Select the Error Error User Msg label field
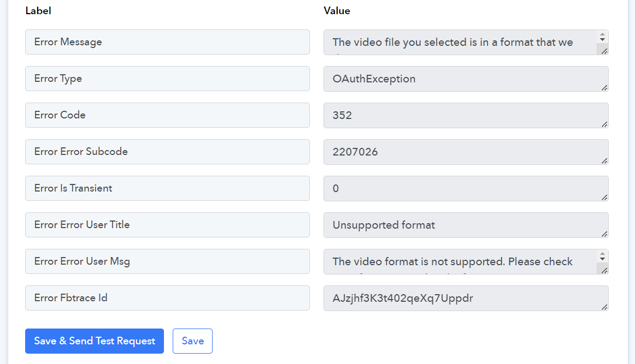This screenshot has width=635, height=364. pyautogui.click(x=167, y=261)
